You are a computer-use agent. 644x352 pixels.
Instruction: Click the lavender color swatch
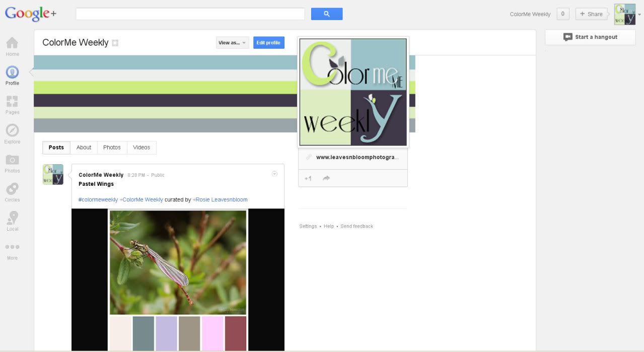pyautogui.click(x=167, y=334)
